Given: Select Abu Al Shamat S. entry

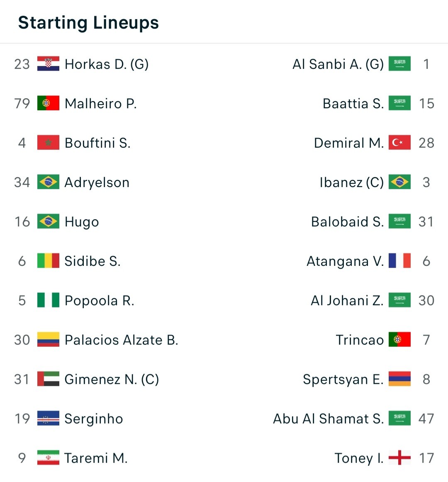Looking at the screenshot, I should point(329,419).
